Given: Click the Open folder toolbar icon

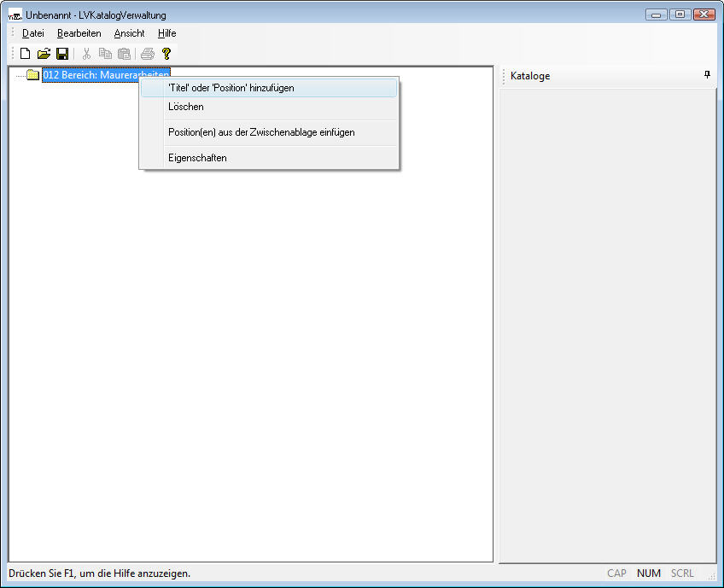Looking at the screenshot, I should (x=44, y=54).
